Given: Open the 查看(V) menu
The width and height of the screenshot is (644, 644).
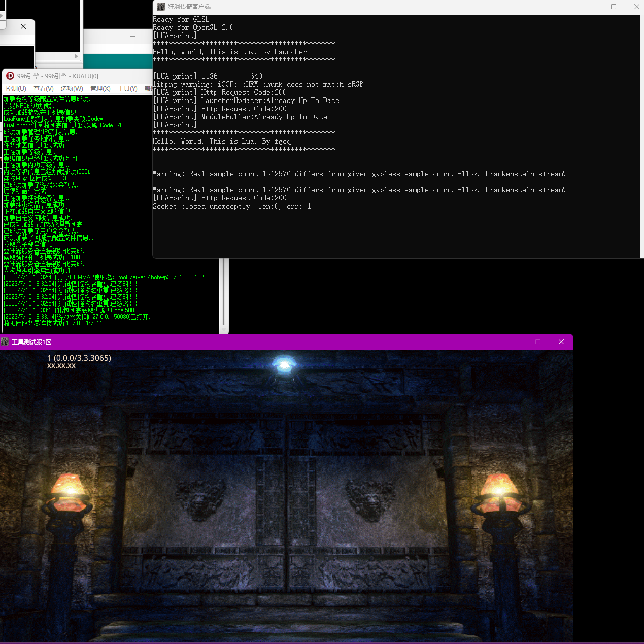Looking at the screenshot, I should pyautogui.click(x=44, y=89).
